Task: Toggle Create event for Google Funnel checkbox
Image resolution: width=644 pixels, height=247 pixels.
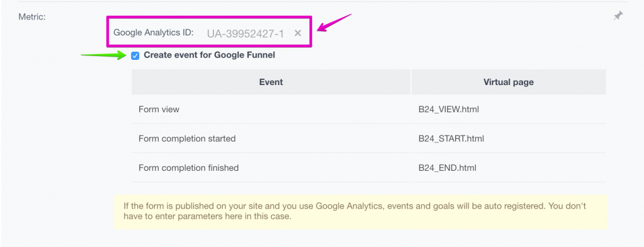Action: 135,55
